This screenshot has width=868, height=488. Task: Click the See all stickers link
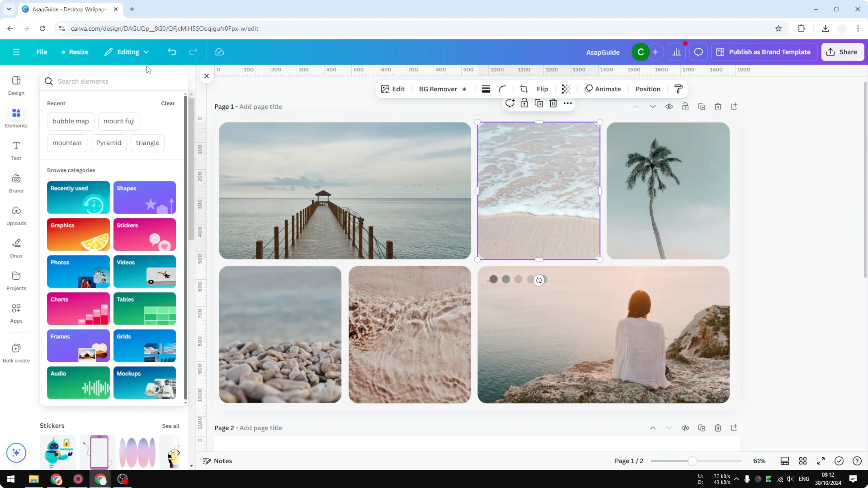point(171,425)
